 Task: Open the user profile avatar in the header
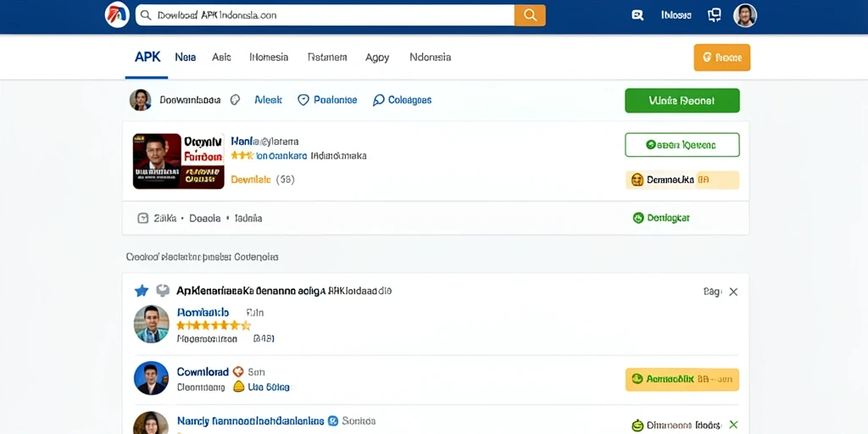click(744, 15)
